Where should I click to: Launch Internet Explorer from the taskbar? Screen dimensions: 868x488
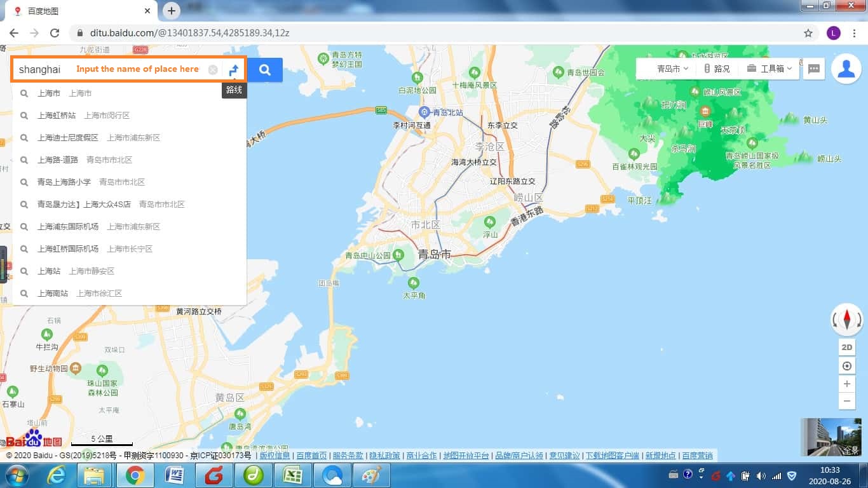pyautogui.click(x=57, y=475)
